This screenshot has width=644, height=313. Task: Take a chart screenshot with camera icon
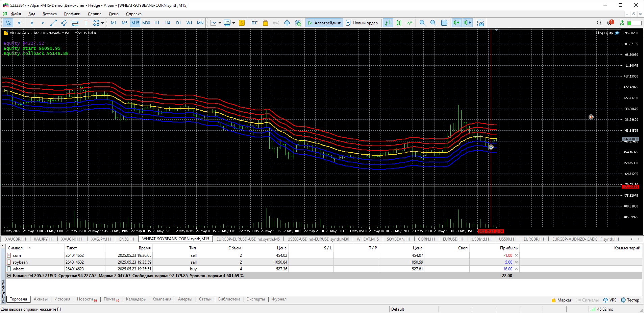[x=481, y=23]
